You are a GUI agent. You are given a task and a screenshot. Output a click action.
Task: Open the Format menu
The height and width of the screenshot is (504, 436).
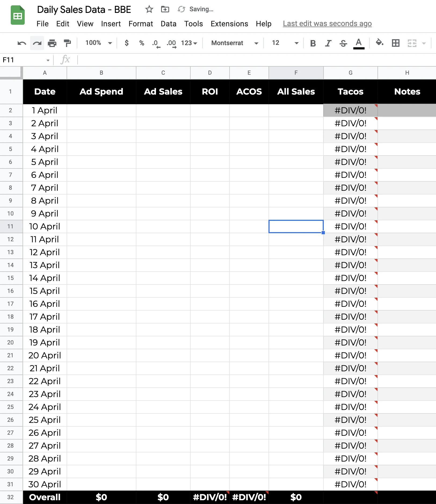click(141, 24)
